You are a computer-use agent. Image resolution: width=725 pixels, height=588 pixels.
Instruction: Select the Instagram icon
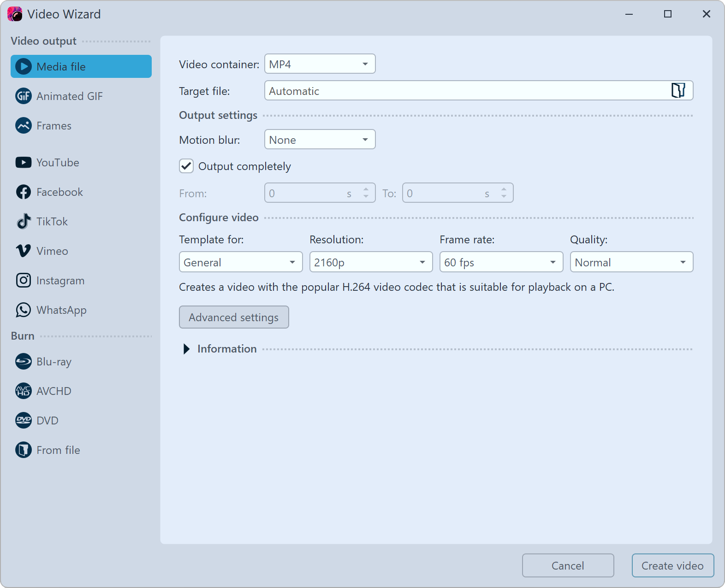(x=24, y=281)
